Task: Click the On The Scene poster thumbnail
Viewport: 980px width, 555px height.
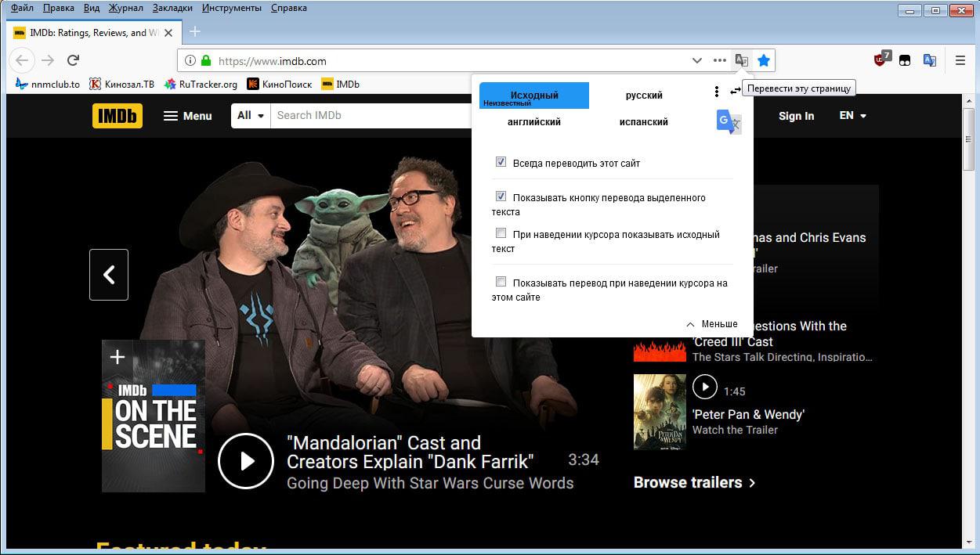Action: [x=154, y=416]
